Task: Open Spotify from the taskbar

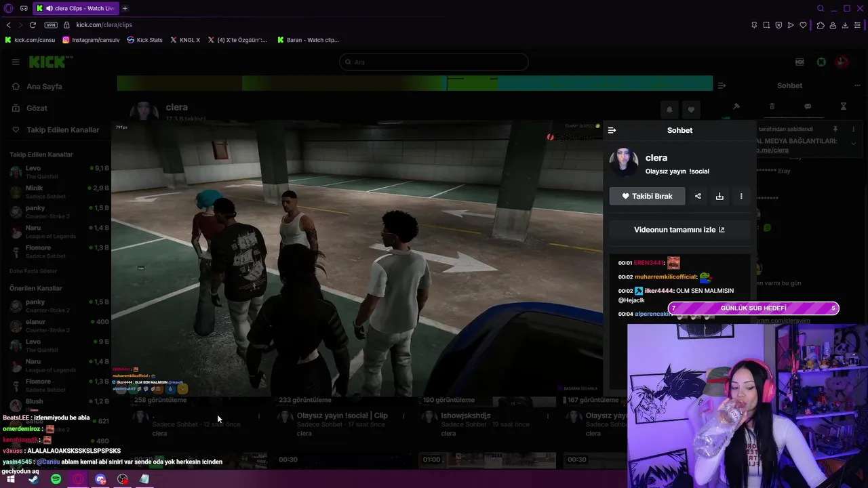Action: point(56,479)
